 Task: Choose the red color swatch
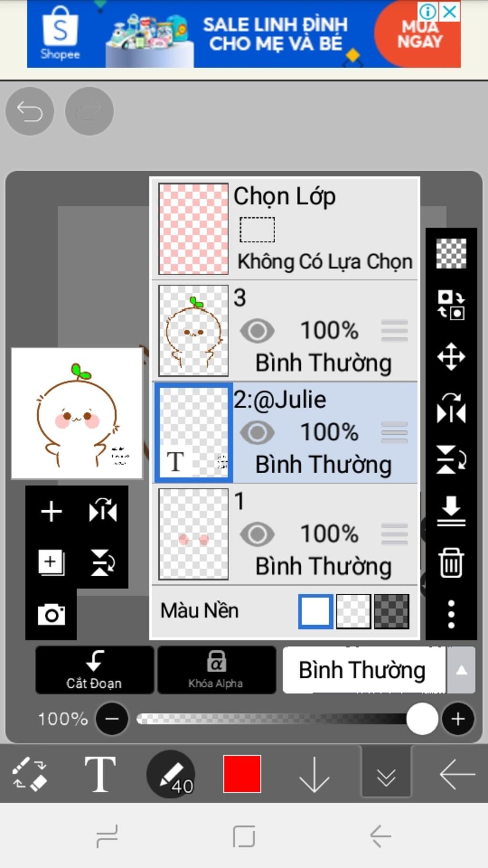[242, 774]
